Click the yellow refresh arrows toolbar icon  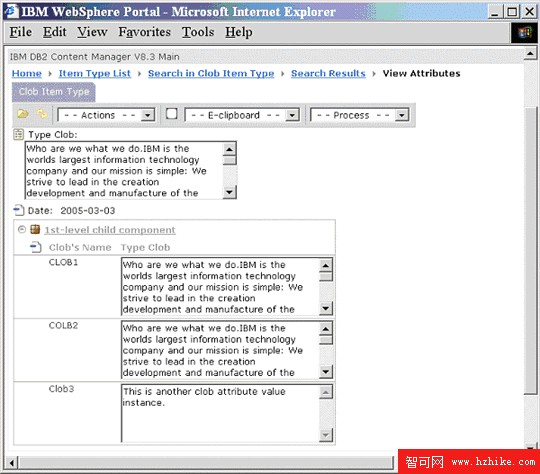click(42, 114)
